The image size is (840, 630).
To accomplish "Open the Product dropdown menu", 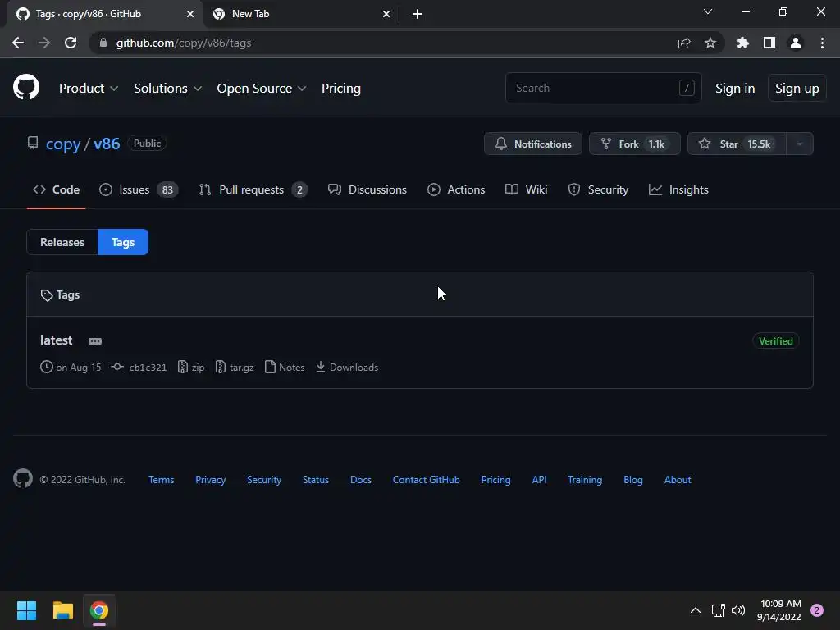I will click(89, 89).
